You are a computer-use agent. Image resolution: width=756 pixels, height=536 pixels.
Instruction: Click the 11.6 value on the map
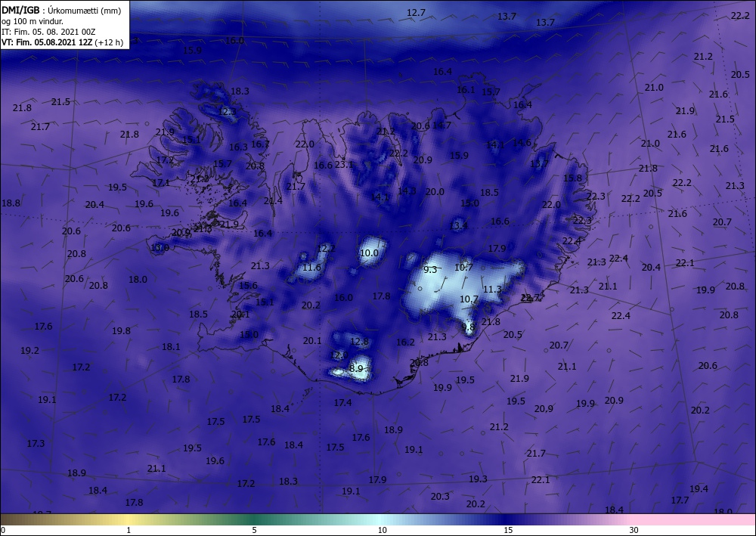[311, 268]
